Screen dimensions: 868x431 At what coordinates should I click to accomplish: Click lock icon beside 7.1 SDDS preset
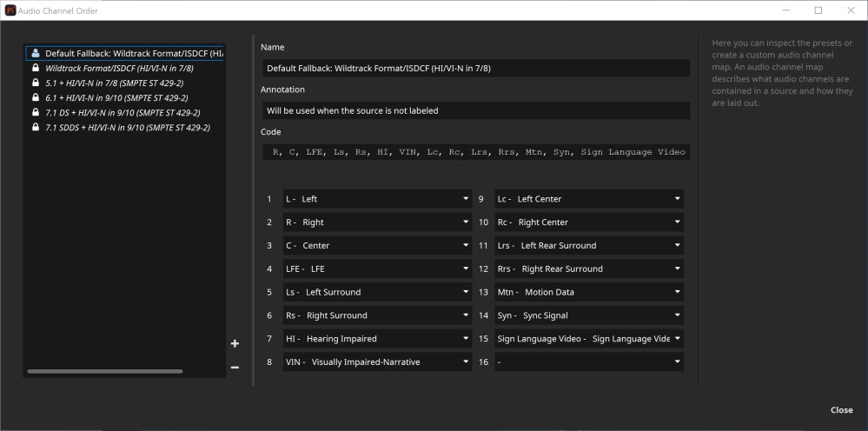[36, 127]
